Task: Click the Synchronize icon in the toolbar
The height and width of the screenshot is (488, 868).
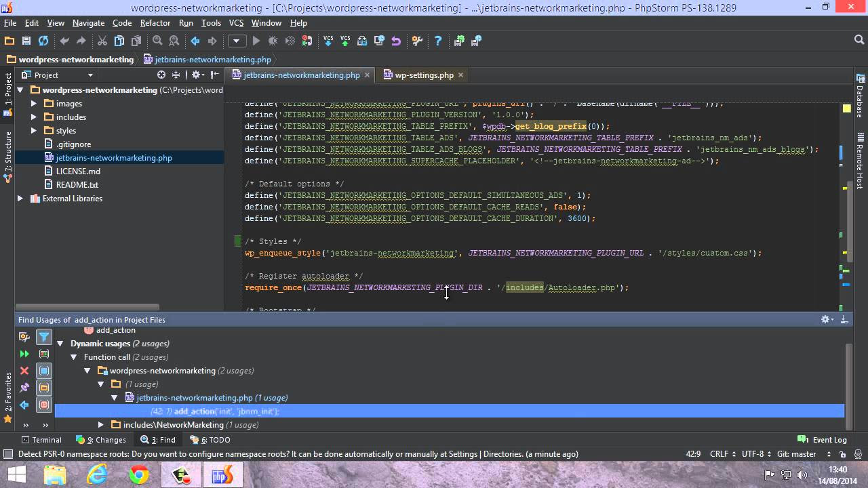Action: (x=43, y=41)
